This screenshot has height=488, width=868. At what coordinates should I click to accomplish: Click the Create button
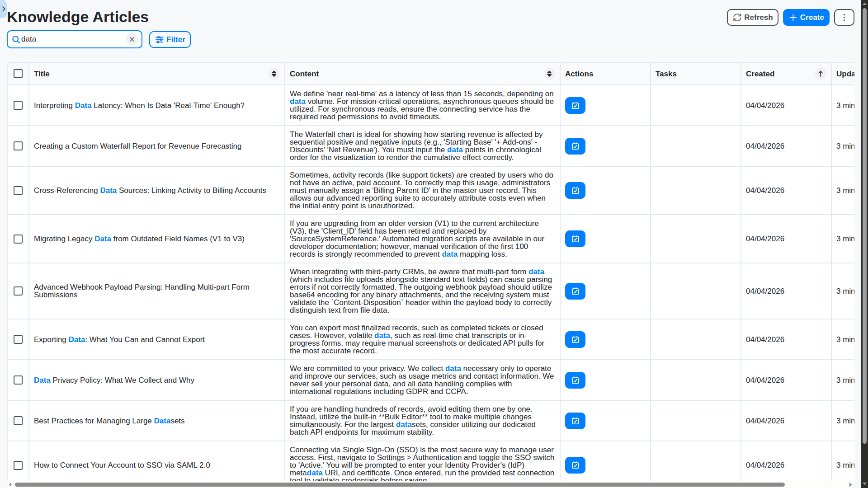(x=806, y=17)
